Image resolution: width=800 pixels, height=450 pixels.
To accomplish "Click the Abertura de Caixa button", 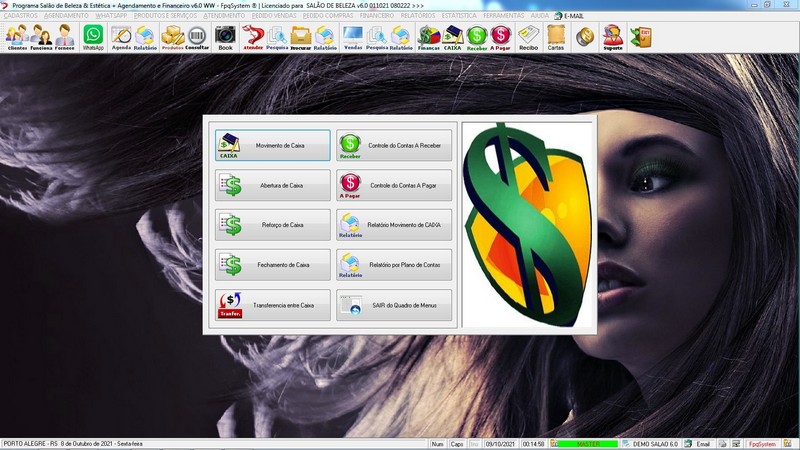I will pos(272,185).
